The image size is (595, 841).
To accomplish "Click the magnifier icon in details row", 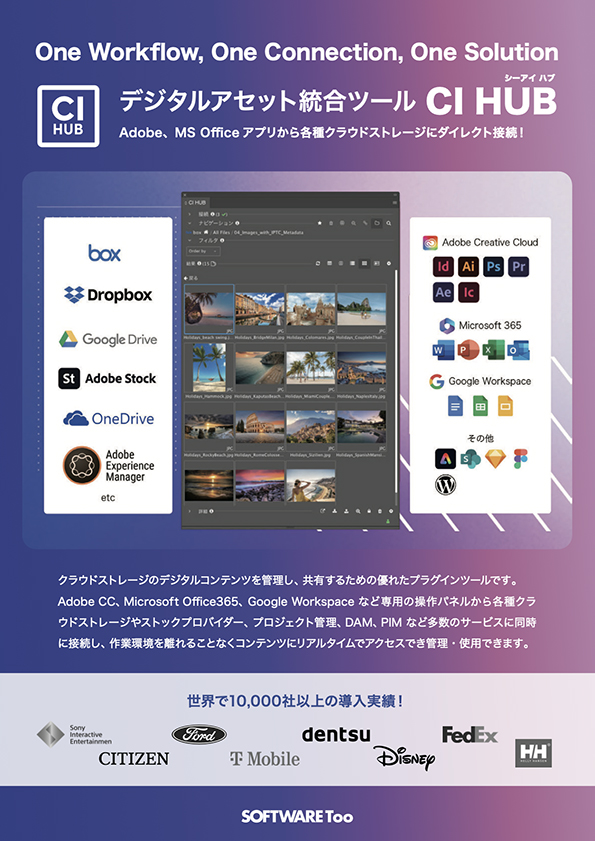I will pyautogui.click(x=358, y=511).
